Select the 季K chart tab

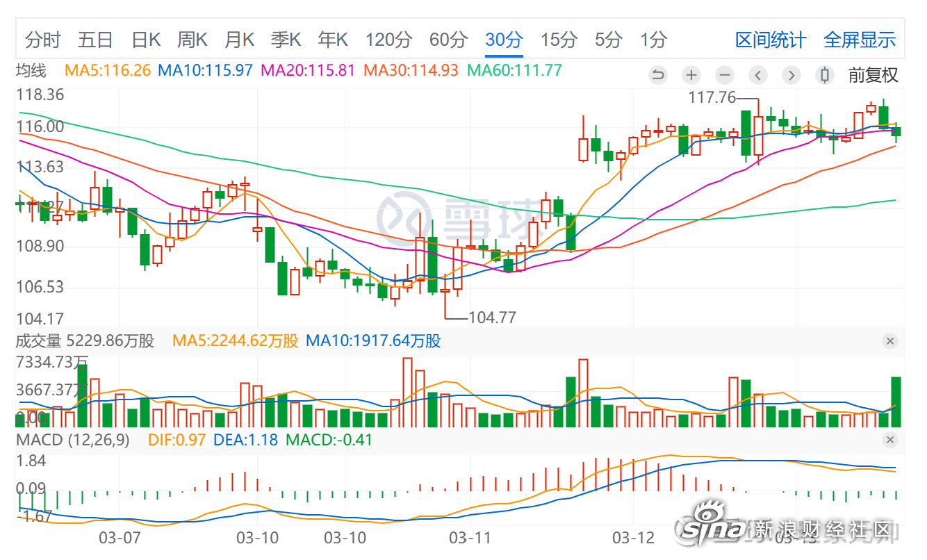click(x=286, y=40)
